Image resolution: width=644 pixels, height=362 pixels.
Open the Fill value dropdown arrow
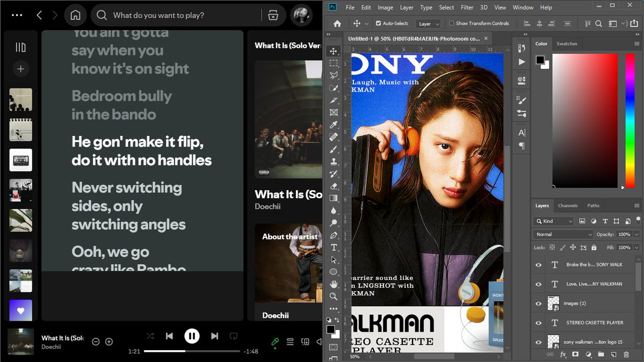(x=636, y=248)
